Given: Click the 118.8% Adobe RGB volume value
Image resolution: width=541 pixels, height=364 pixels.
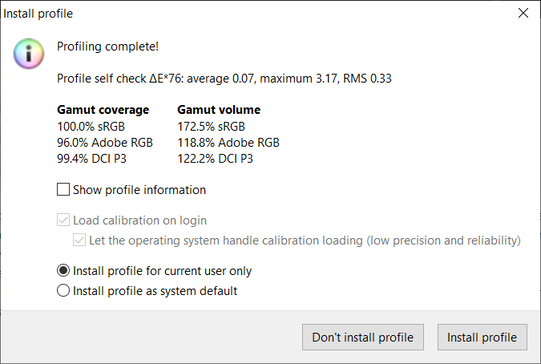Looking at the screenshot, I should 228,142.
